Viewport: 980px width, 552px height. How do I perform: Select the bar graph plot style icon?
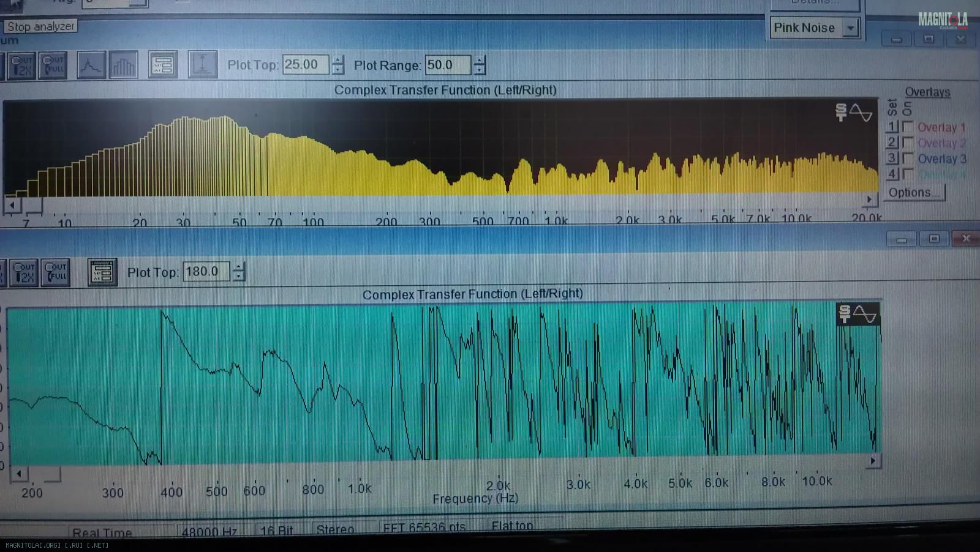pyautogui.click(x=123, y=65)
